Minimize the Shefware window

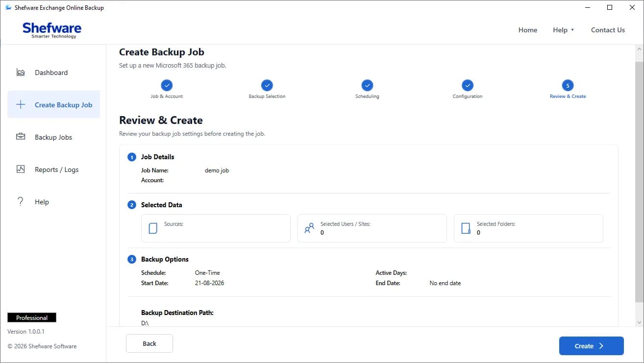[x=587, y=7]
